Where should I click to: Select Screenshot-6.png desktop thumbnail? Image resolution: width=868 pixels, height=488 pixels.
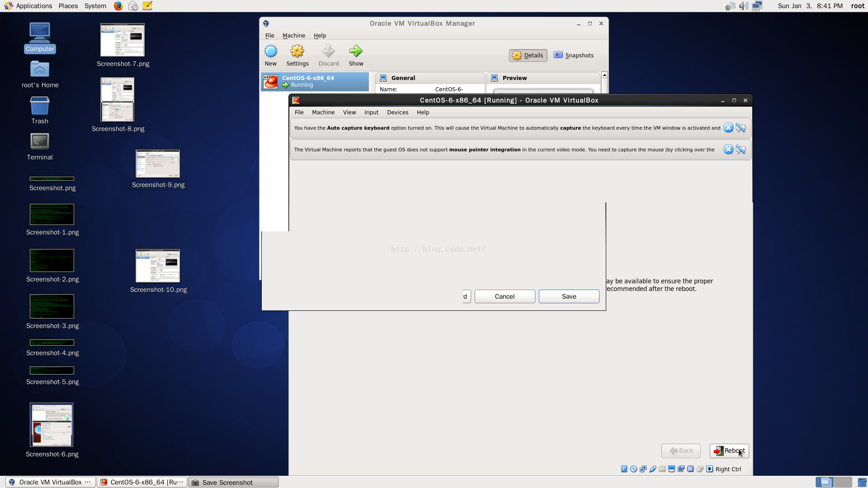point(52,425)
